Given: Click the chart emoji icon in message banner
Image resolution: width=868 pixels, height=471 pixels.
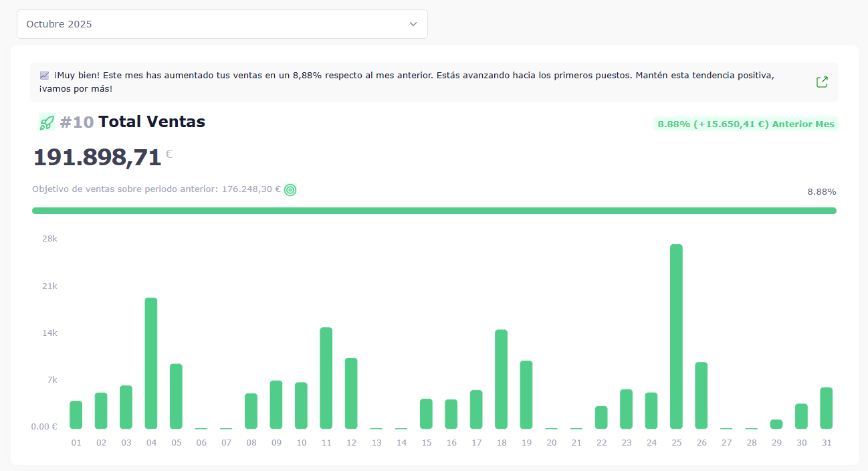Looking at the screenshot, I should tap(44, 76).
